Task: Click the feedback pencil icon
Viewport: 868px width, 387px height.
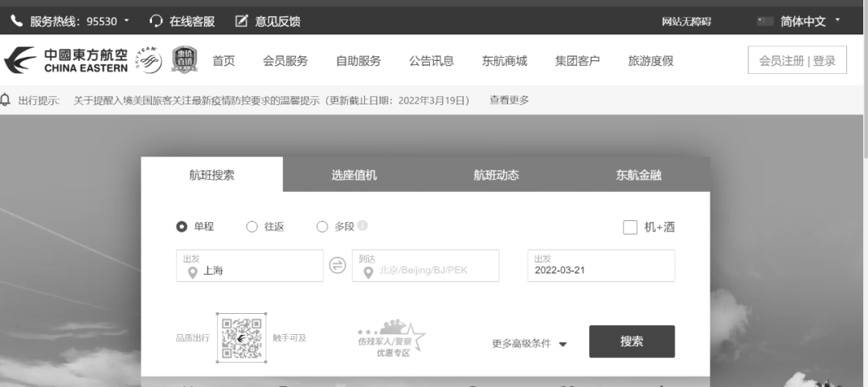Action: click(x=241, y=22)
